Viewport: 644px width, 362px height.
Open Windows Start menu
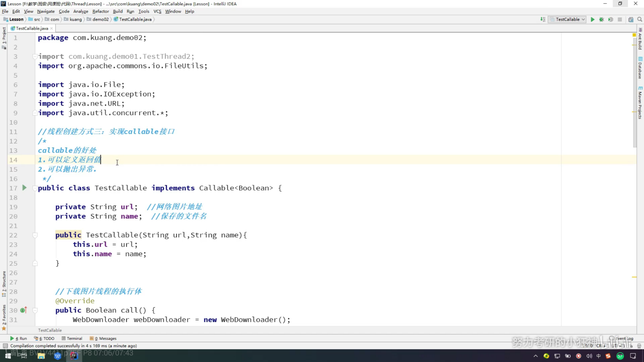[x=8, y=356]
